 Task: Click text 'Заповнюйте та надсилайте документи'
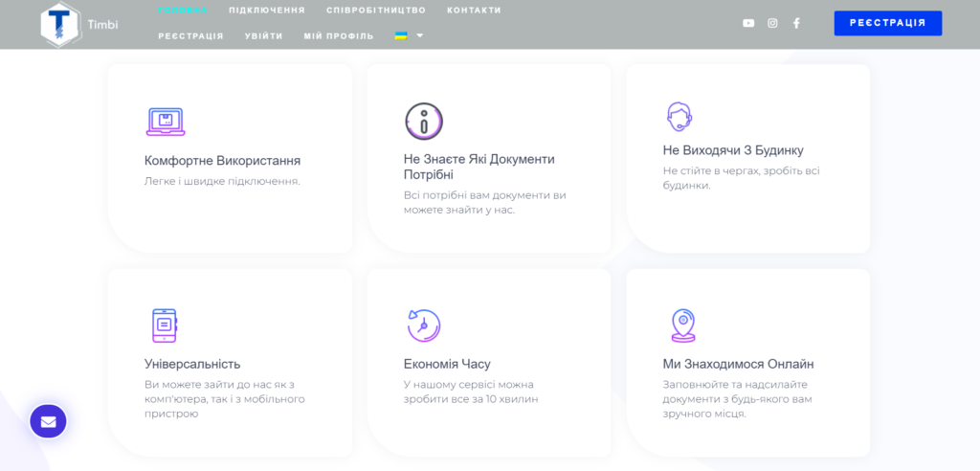pos(736,392)
